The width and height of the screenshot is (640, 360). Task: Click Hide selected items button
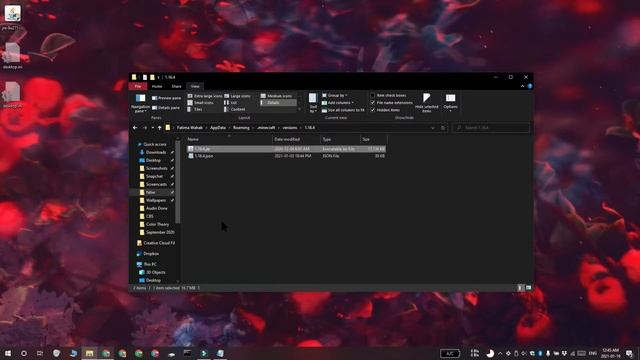pyautogui.click(x=427, y=103)
